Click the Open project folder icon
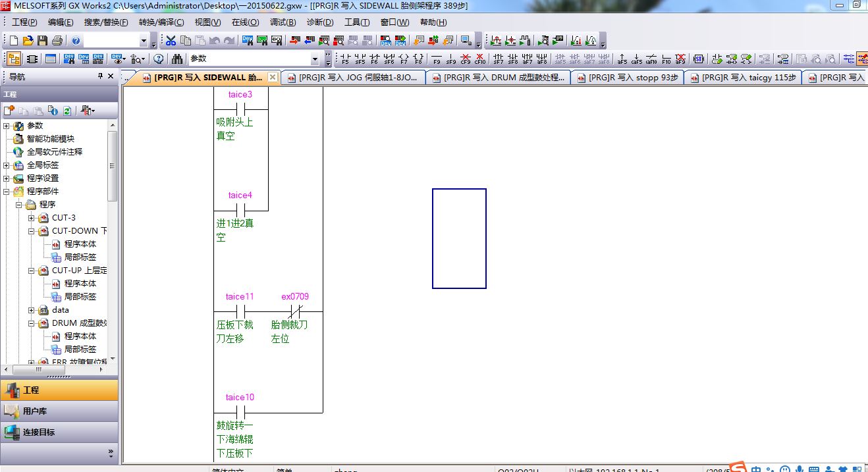 point(28,41)
